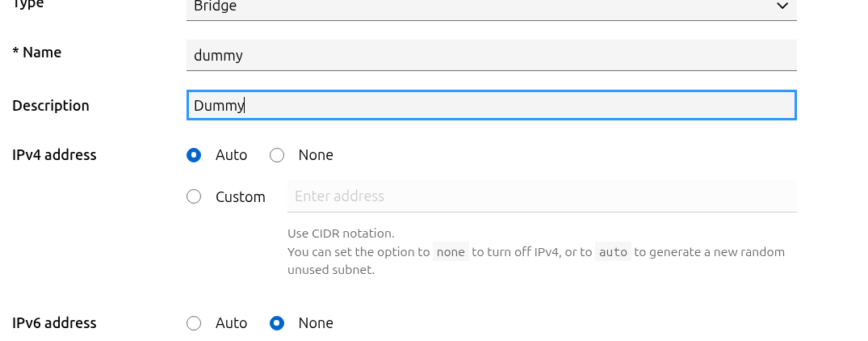Viewport: 868px width, 341px height.
Task: Focus the Name field containing dummy
Action: click(492, 56)
